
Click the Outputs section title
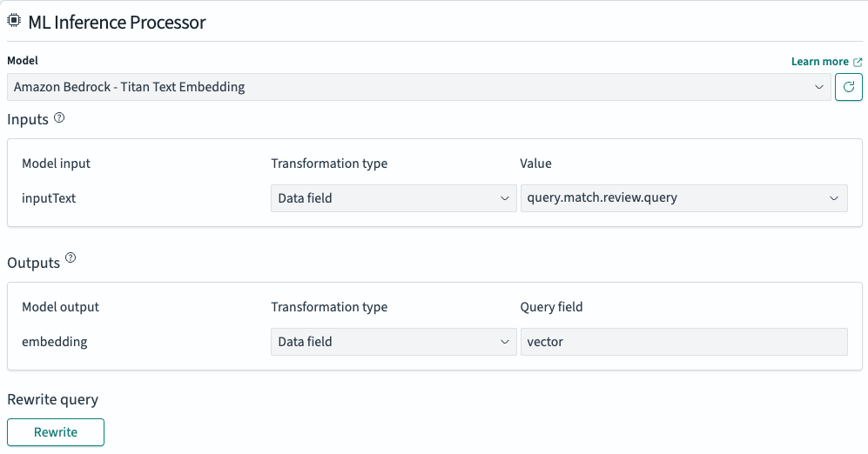click(x=33, y=263)
